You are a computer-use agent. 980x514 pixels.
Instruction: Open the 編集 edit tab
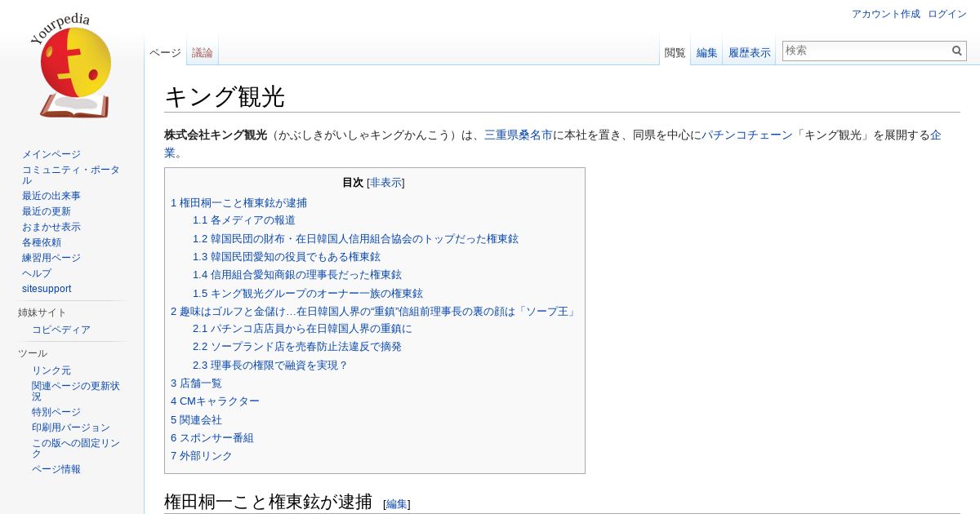(x=706, y=53)
